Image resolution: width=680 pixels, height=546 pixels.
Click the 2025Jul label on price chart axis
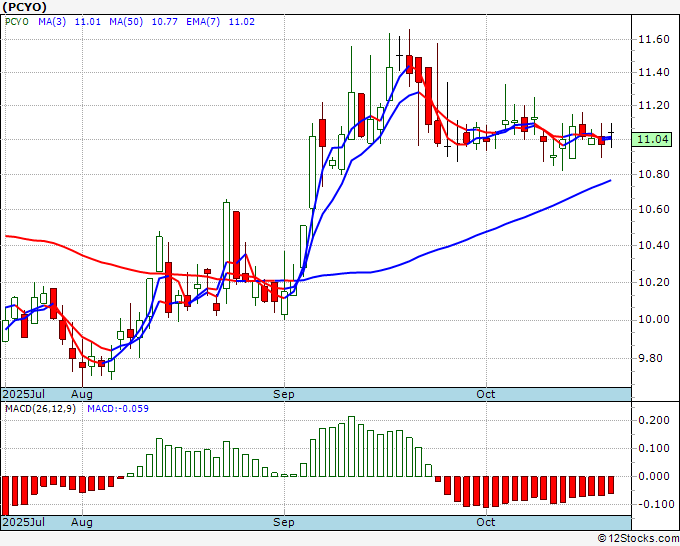click(x=24, y=394)
